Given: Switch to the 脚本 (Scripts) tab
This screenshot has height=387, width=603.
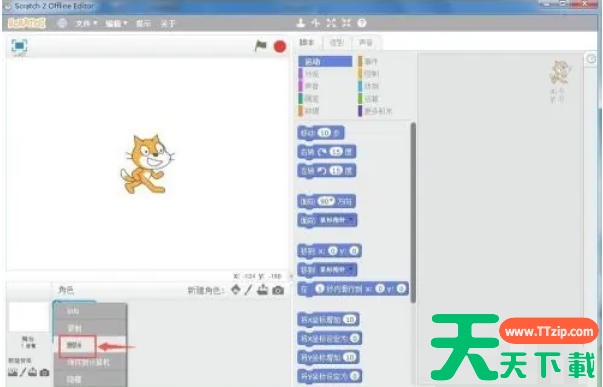Looking at the screenshot, I should pyautogui.click(x=307, y=42).
